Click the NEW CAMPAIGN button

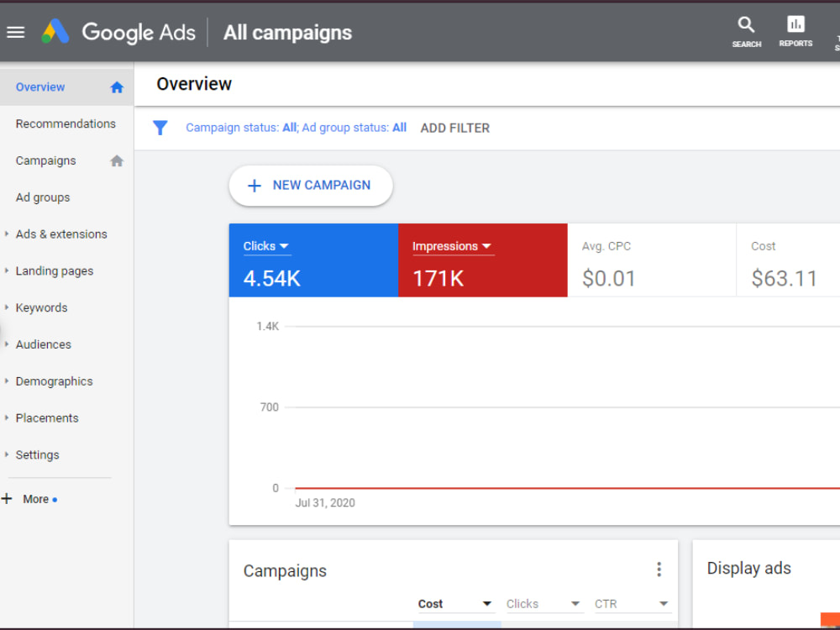point(311,186)
